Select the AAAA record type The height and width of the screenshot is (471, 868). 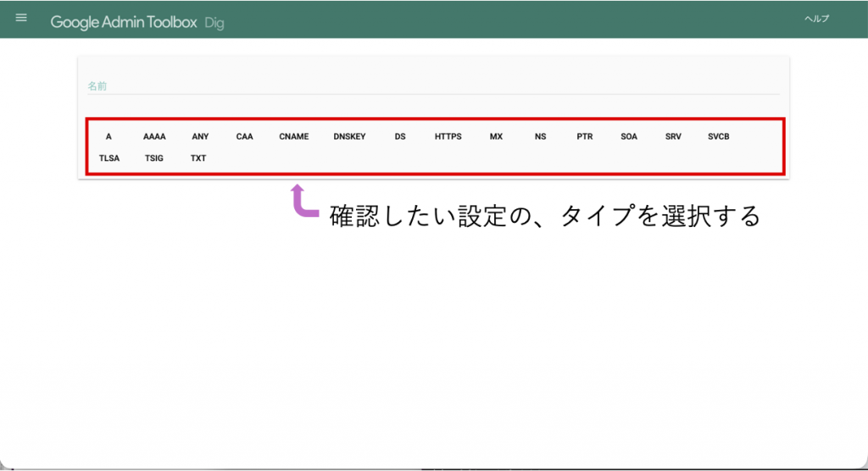click(154, 136)
